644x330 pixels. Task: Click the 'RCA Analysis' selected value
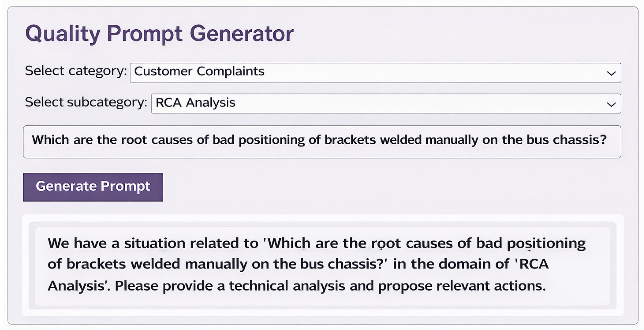[195, 102]
